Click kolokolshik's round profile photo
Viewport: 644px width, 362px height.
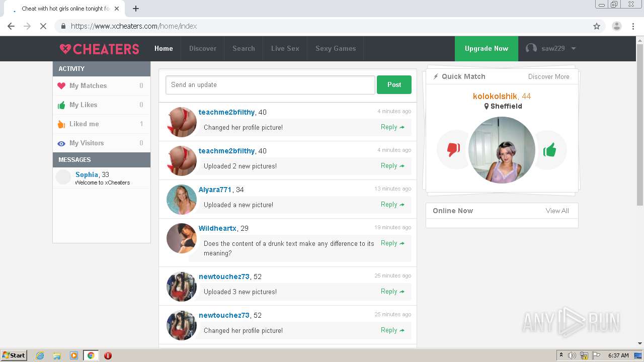pyautogui.click(x=502, y=150)
